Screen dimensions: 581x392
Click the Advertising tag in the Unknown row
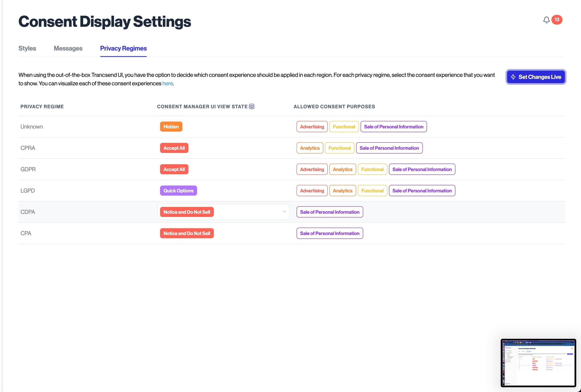[x=312, y=127]
